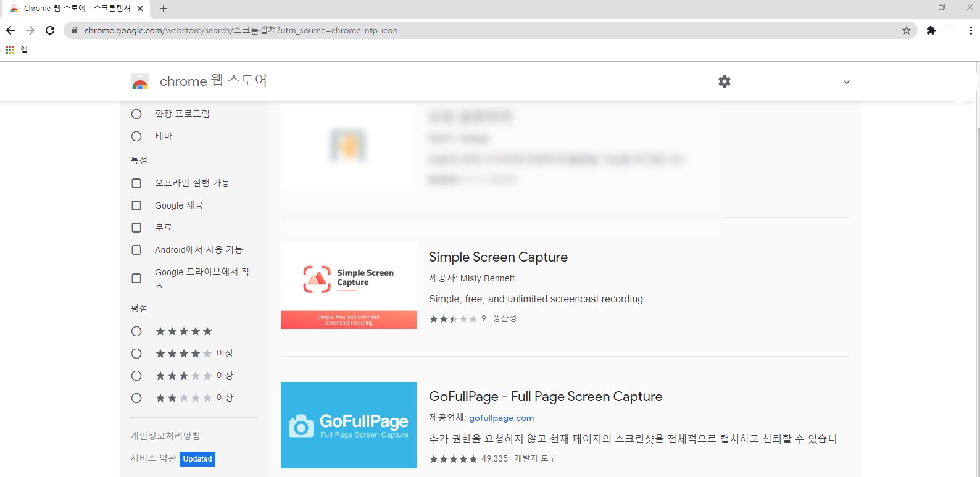This screenshot has width=980, height=477.
Task: Expand the account dropdown chevron in store header
Action: (847, 82)
